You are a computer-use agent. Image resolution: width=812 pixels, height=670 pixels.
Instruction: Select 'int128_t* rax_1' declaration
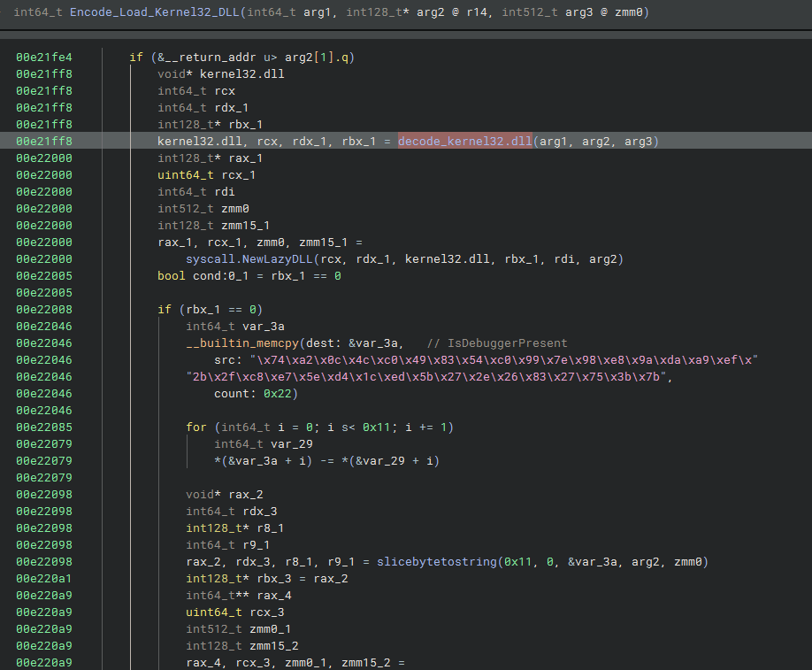pyautogui.click(x=211, y=158)
